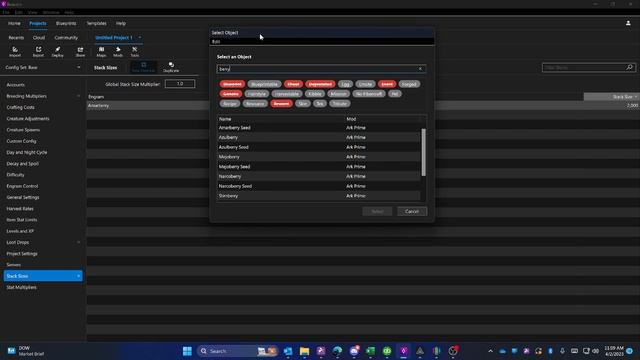Toggle the Event tag filter
Screen dimensions: 640x360
387,84
